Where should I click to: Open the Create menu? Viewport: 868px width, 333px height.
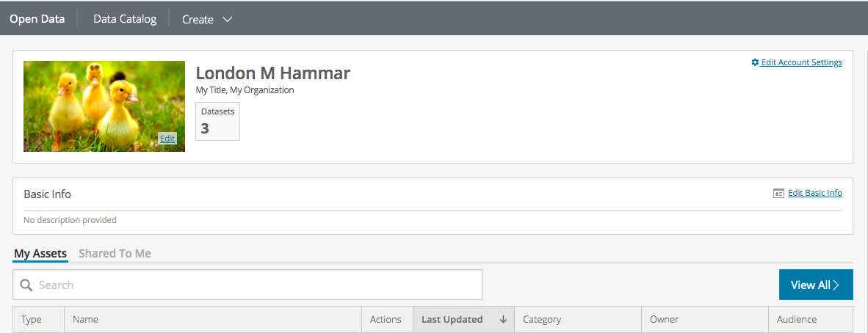[207, 19]
